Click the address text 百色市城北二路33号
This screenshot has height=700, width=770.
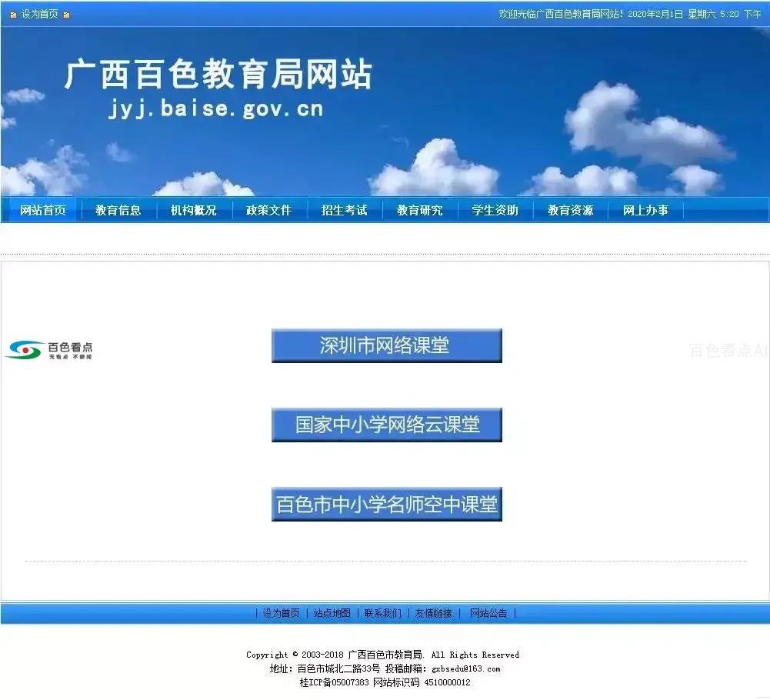click(x=338, y=668)
